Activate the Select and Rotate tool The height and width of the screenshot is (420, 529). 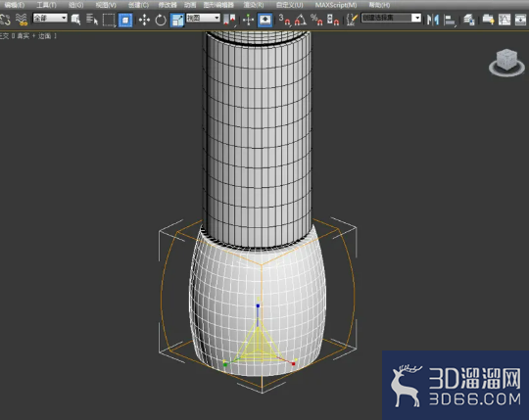pos(161,20)
